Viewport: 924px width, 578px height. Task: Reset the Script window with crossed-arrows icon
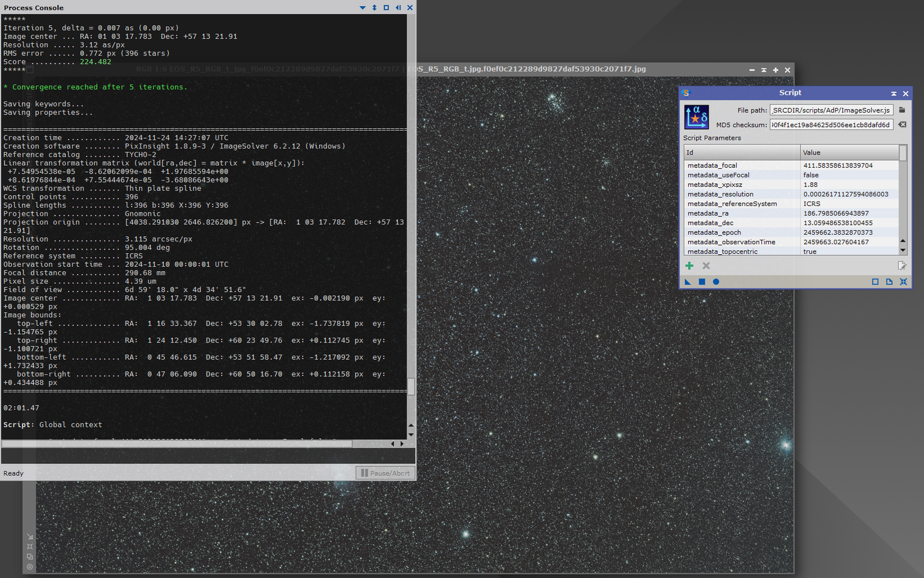[903, 282]
